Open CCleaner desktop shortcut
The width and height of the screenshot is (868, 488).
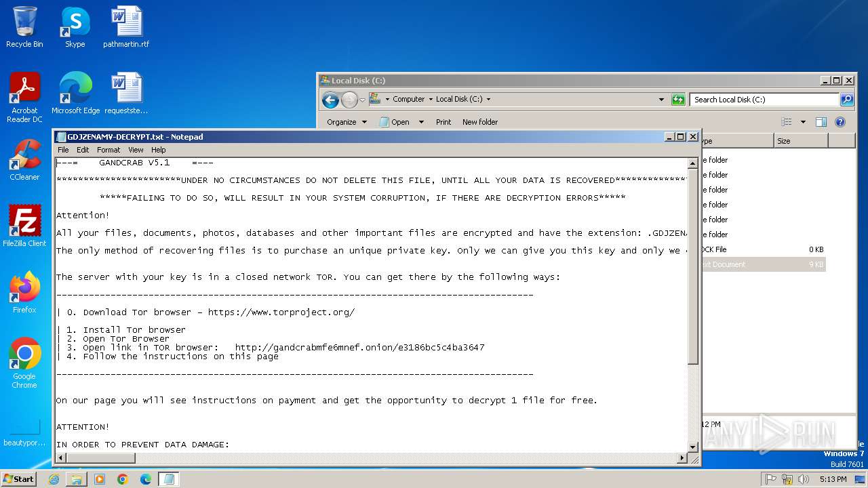click(x=24, y=160)
